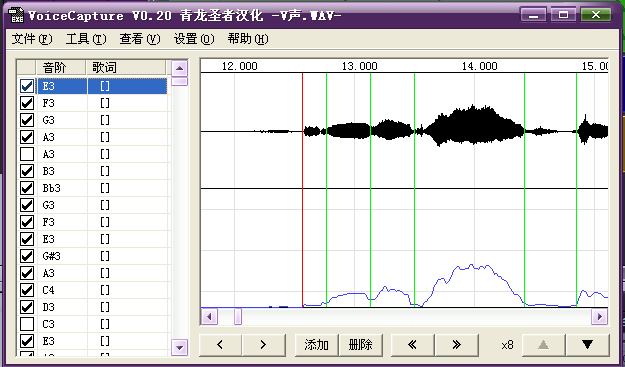The height and width of the screenshot is (367, 625).
Task: Click the single right arrow navigation button
Action: tap(264, 345)
